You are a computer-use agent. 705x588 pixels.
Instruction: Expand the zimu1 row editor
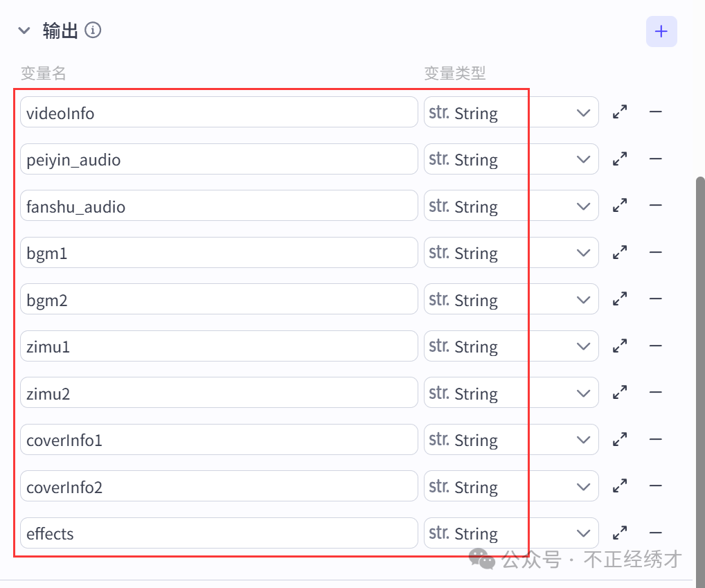(x=620, y=346)
